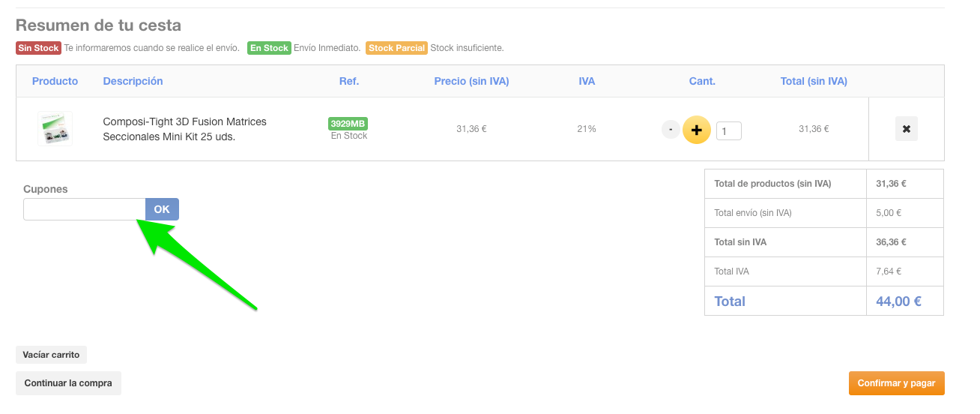Screen dimensions: 980x414
Task: Focus the quantity input field
Action: 728,131
